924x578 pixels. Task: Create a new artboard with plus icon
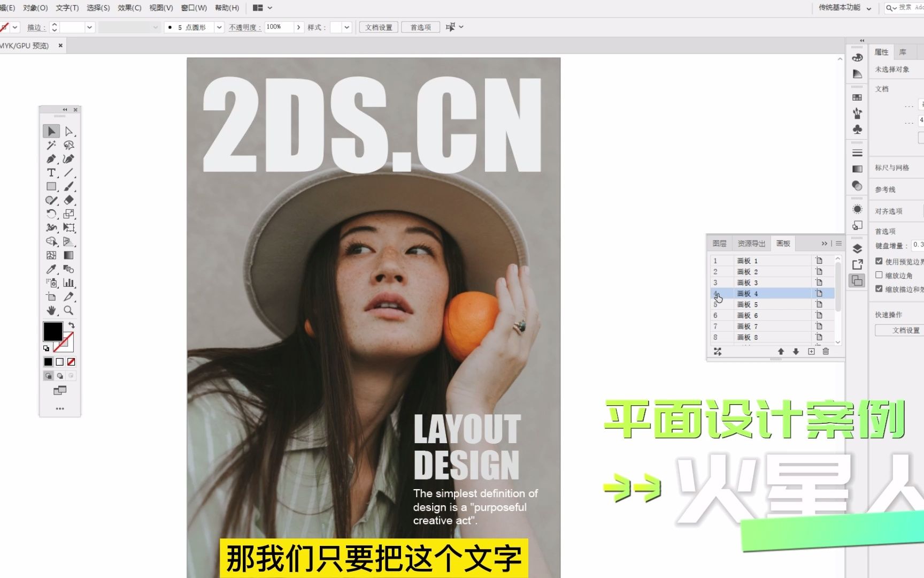(811, 352)
